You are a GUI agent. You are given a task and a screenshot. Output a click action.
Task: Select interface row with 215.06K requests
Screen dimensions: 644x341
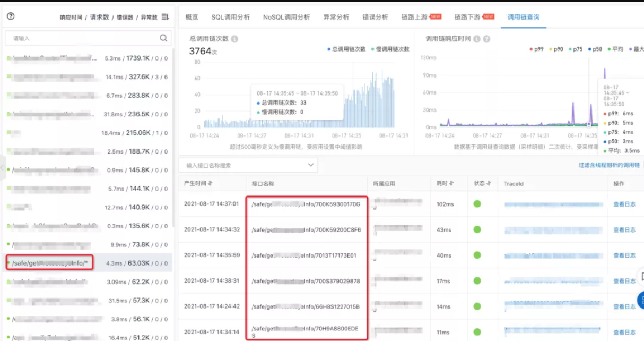click(88, 133)
